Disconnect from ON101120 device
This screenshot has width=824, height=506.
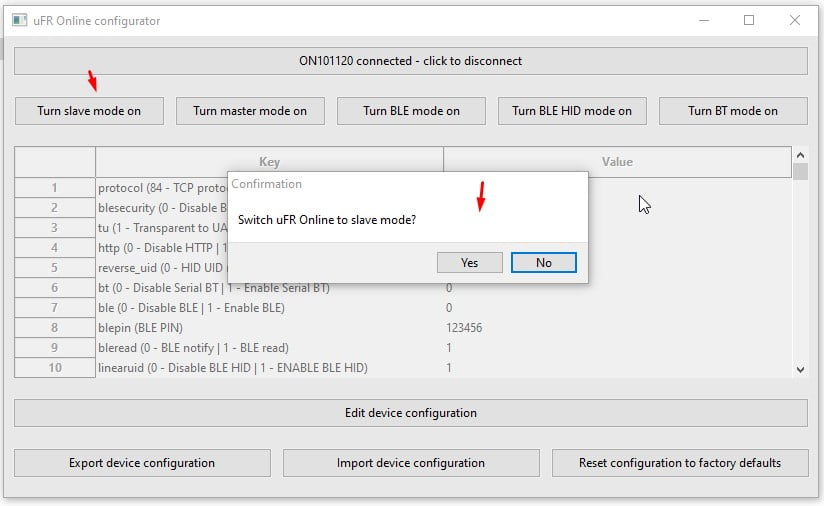(411, 61)
